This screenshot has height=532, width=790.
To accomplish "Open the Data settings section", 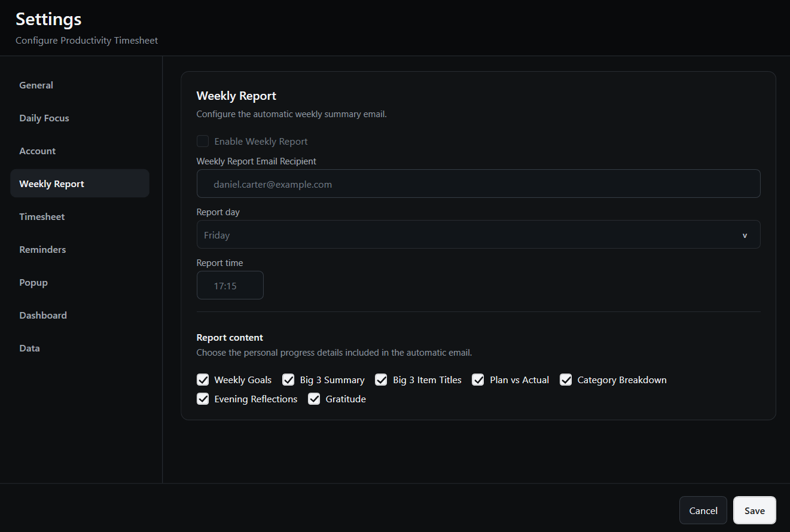I will (x=80, y=348).
